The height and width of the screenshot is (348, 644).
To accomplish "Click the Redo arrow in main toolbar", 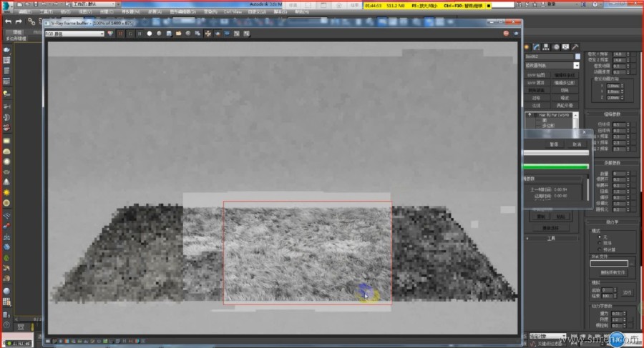I will coord(19,22).
